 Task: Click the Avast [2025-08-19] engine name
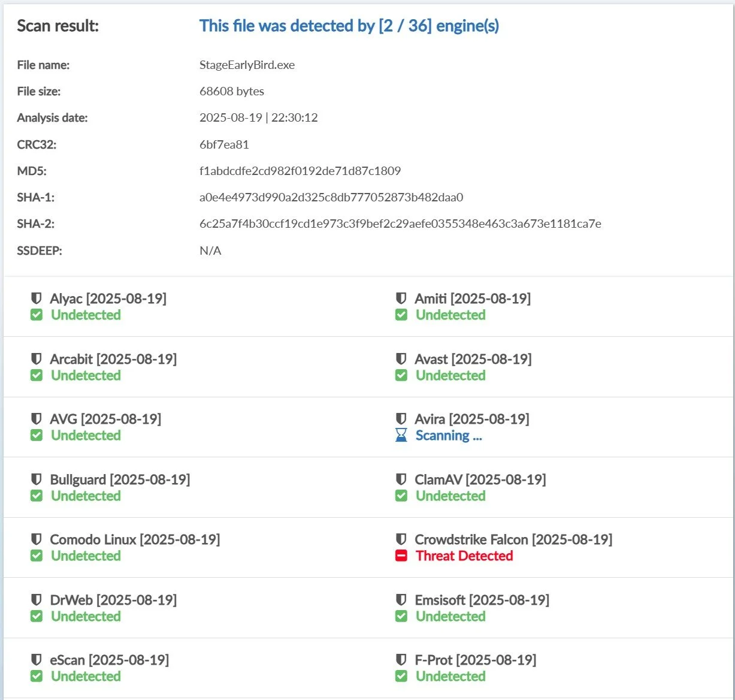[x=473, y=359]
